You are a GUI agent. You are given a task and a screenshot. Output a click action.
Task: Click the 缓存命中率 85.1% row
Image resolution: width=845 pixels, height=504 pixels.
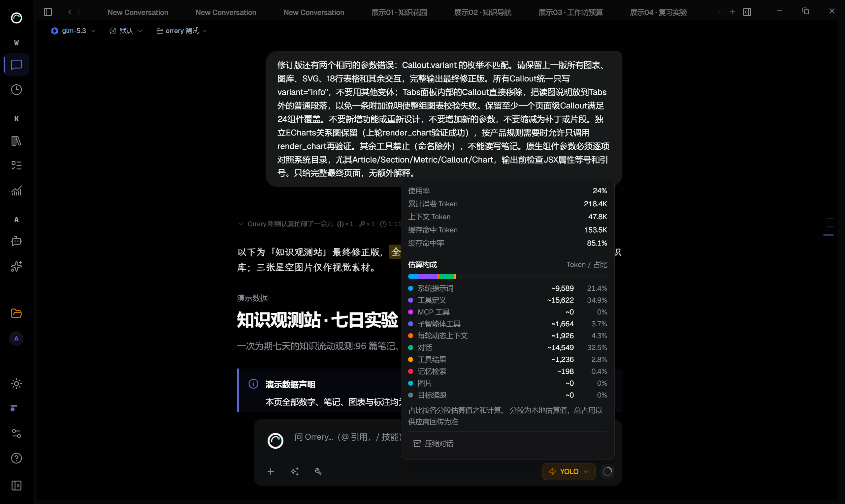coord(507,244)
